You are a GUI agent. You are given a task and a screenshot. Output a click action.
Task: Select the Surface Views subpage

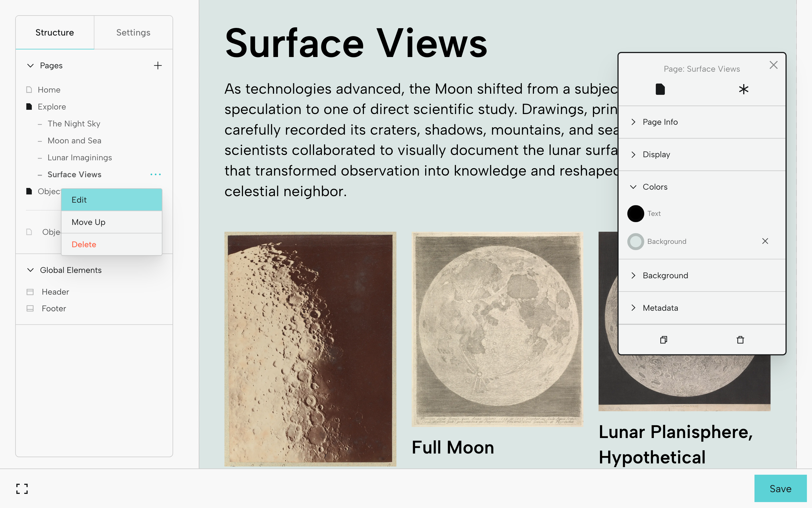point(74,174)
